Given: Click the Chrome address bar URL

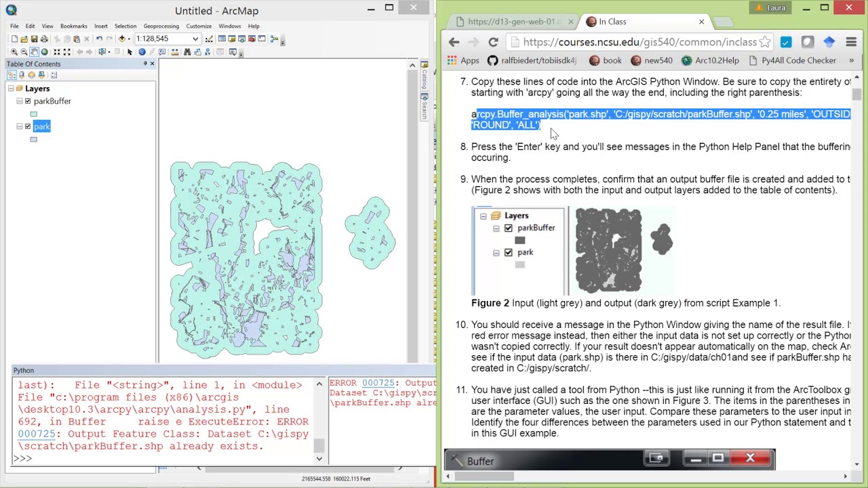Looking at the screenshot, I should point(639,42).
